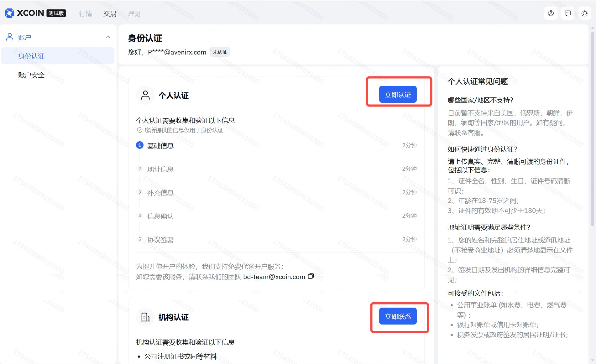
Task: Click the account person icon in sidebar
Action: [x=10, y=37]
